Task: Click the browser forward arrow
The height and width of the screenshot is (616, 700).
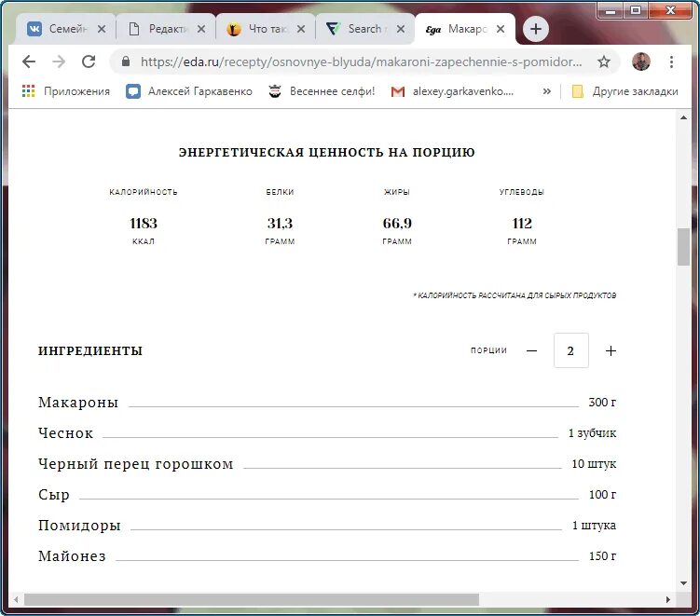Action: point(59,62)
